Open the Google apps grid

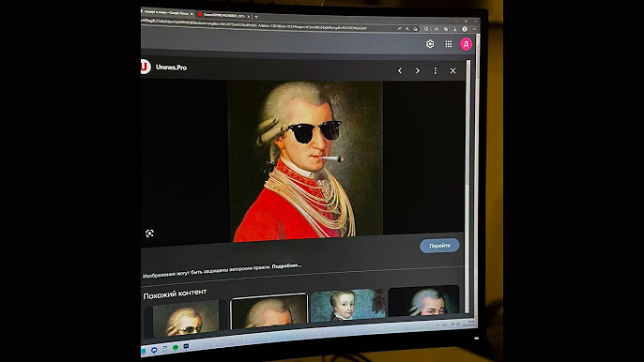449,44
